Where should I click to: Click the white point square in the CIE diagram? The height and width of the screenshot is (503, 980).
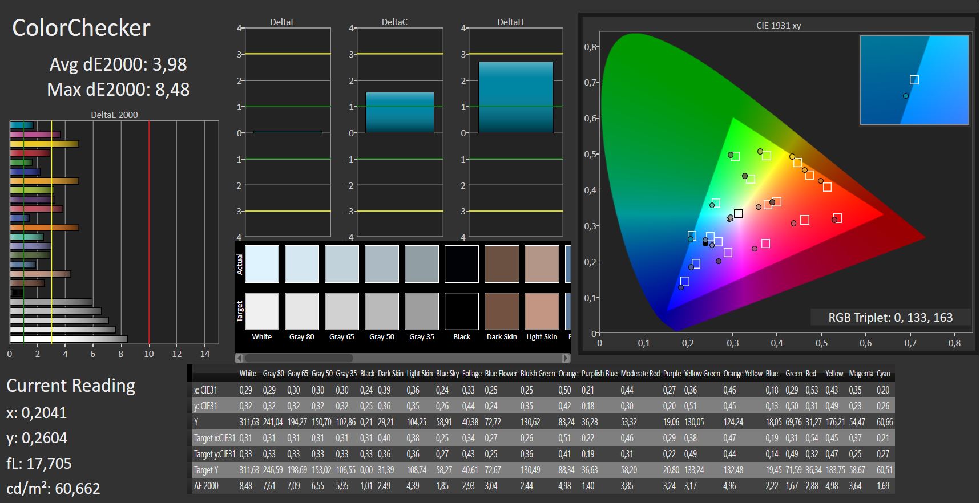(738, 214)
